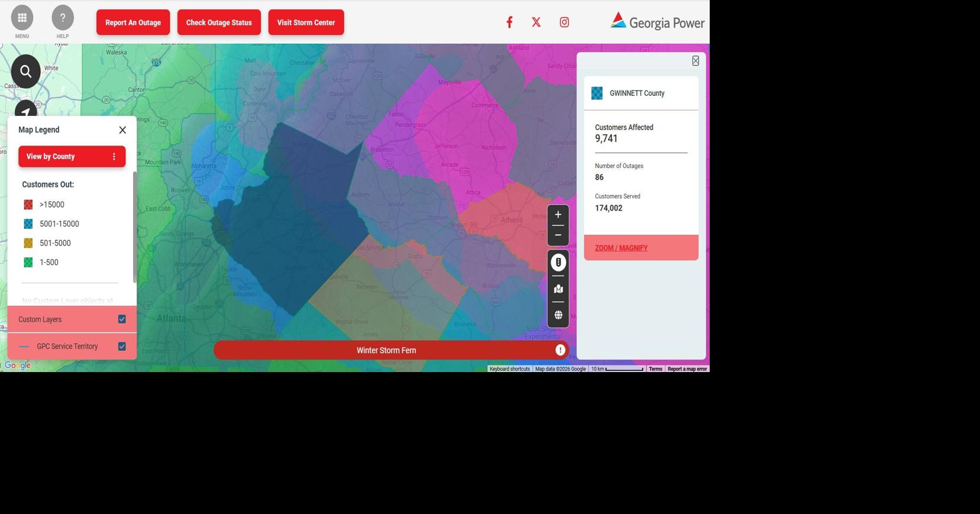
Task: Click the Help question mark icon
Action: click(63, 18)
